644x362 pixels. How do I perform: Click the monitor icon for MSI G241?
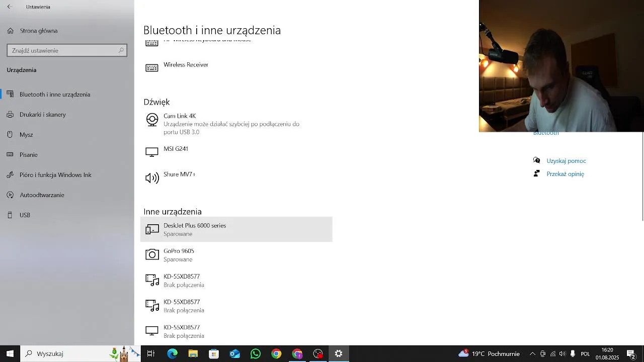pos(152,152)
